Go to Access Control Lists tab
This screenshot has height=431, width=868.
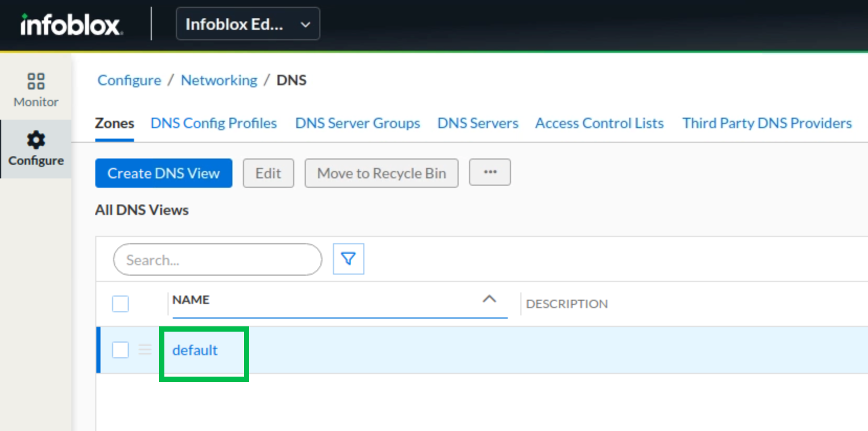click(x=599, y=123)
